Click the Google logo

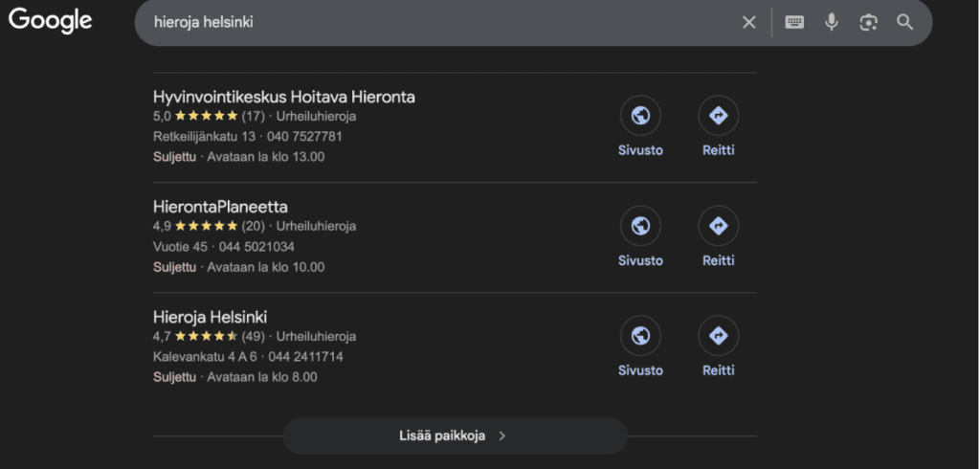[51, 21]
